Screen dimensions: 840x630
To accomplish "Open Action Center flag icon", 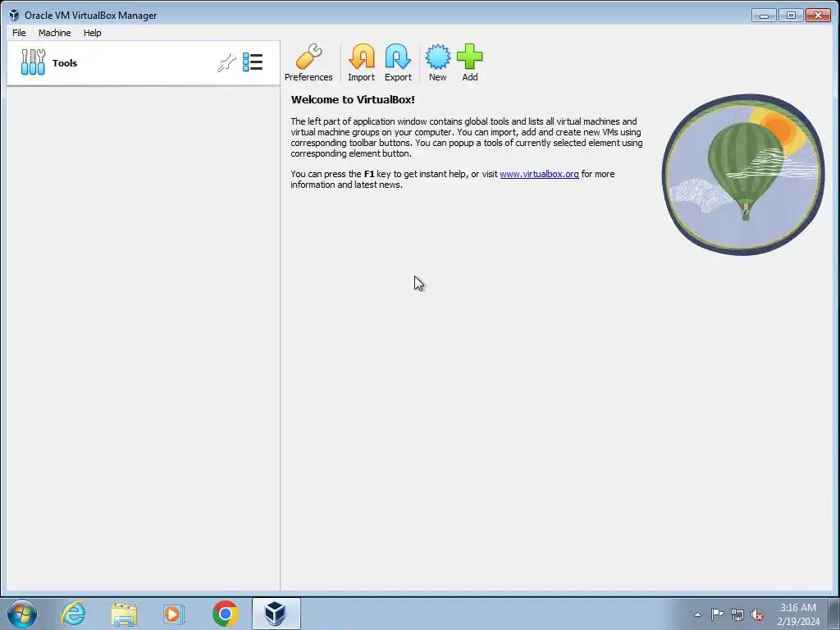I will pyautogui.click(x=717, y=614).
